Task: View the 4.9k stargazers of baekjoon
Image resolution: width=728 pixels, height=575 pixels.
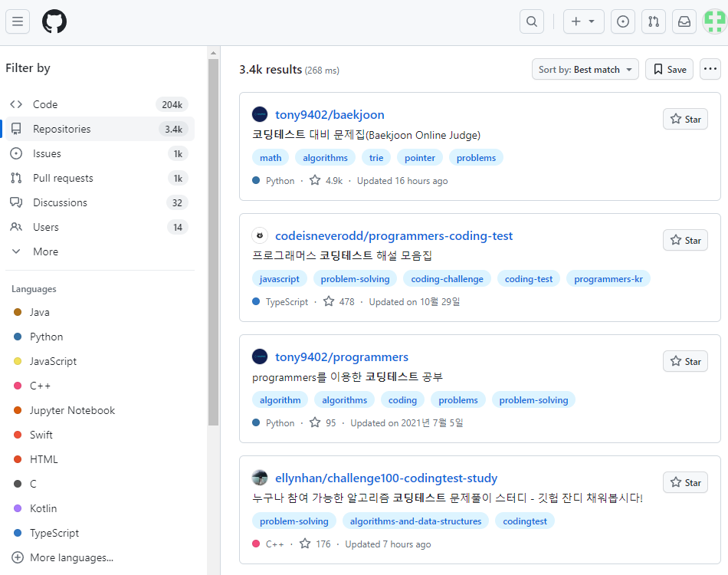Action: pyautogui.click(x=326, y=181)
